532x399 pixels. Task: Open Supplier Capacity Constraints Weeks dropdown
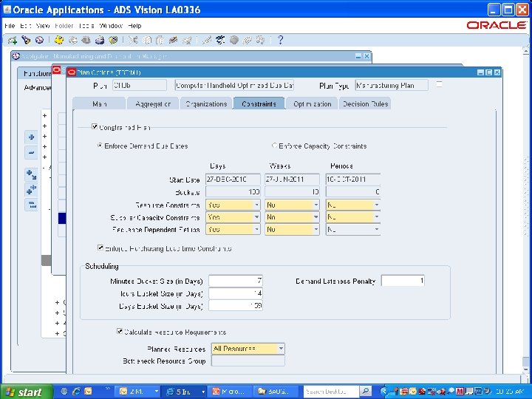(316, 217)
